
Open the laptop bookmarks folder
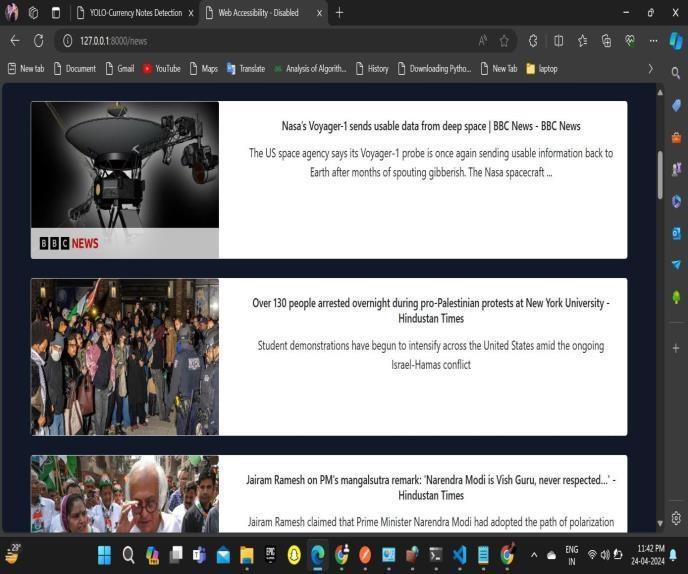click(x=542, y=68)
